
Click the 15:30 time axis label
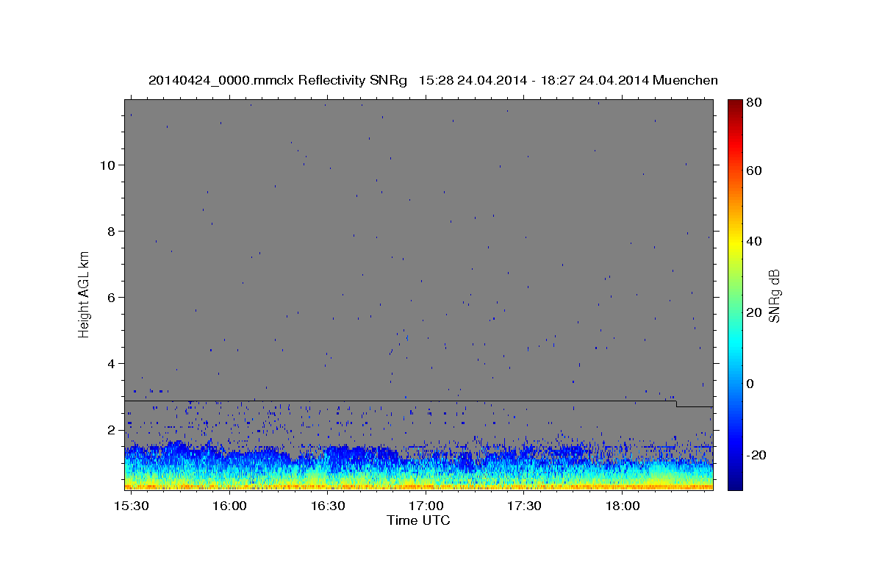point(130,506)
